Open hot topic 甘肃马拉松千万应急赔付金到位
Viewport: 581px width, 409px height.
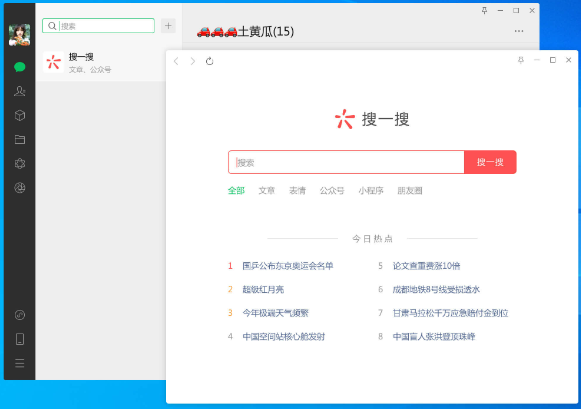[x=451, y=313]
